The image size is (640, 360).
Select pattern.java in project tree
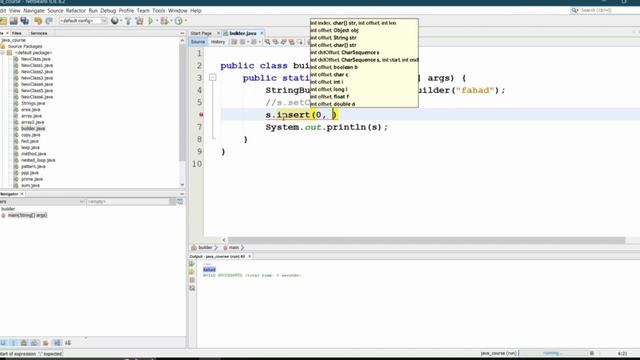click(x=33, y=167)
